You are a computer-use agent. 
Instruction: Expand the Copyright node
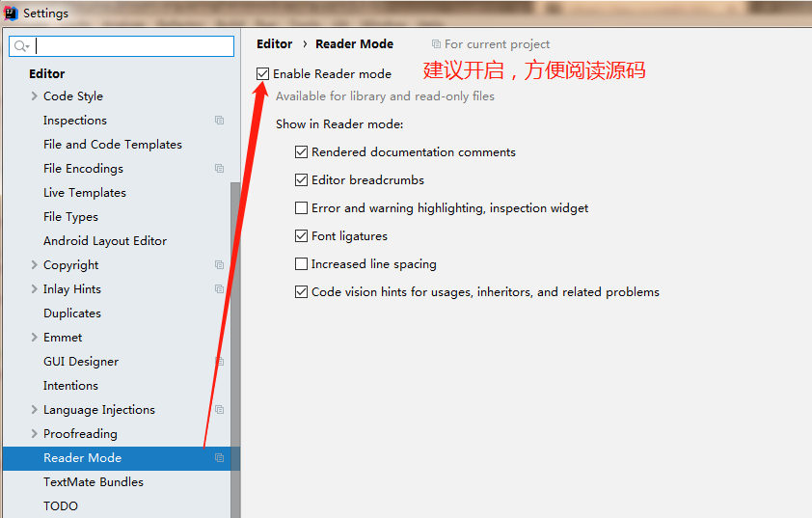click(x=34, y=264)
